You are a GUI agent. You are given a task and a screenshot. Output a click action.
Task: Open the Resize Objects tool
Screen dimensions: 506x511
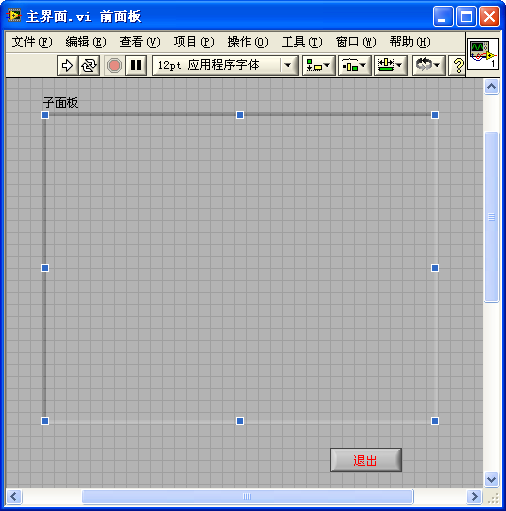pos(390,65)
